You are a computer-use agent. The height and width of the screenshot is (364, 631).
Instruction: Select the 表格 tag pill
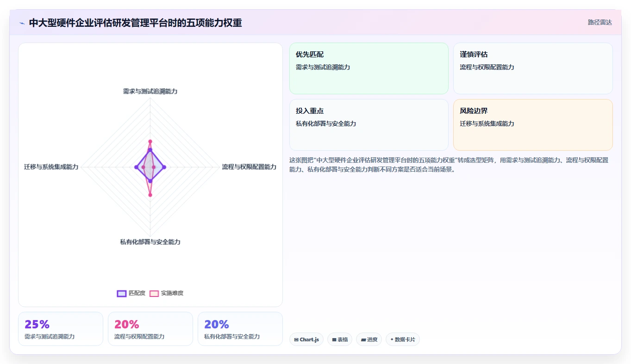(x=340, y=339)
